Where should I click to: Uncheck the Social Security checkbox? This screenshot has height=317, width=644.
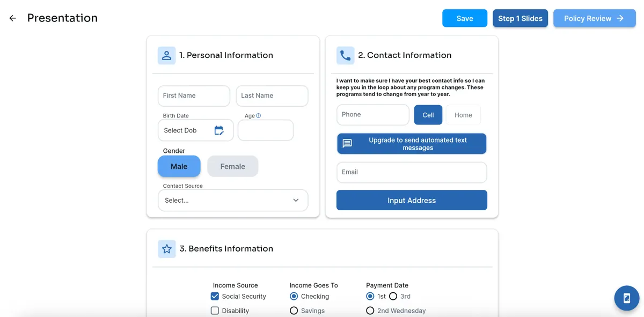[215, 296]
